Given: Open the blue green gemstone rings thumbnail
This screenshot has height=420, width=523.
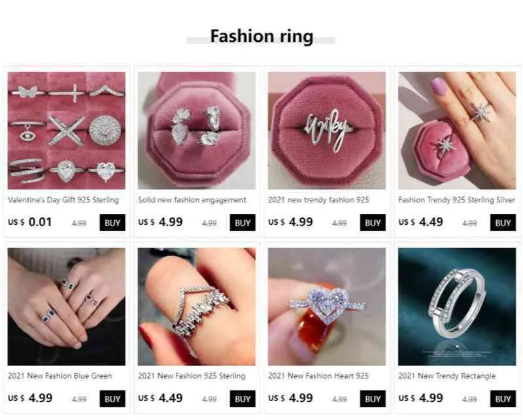Looking at the screenshot, I should 67,306.
